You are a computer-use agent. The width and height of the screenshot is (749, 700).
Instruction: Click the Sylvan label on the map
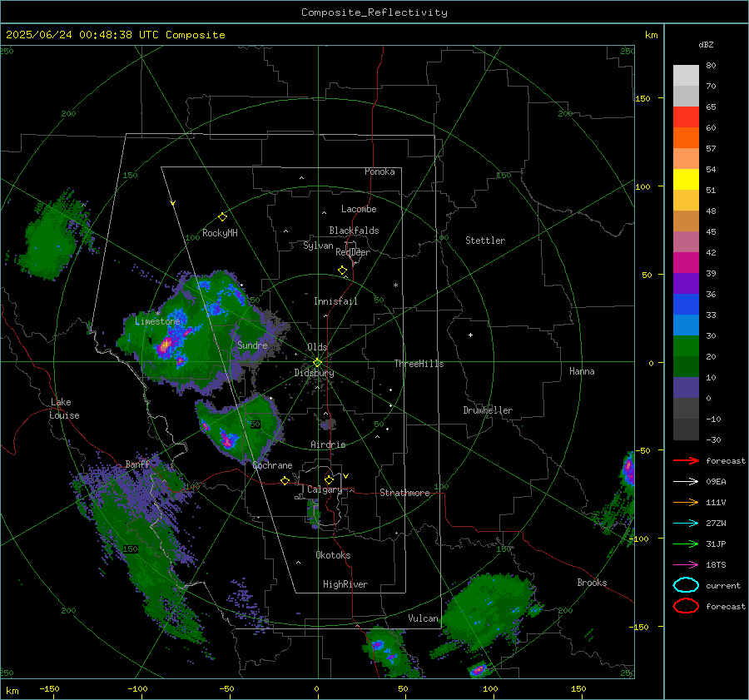point(318,246)
